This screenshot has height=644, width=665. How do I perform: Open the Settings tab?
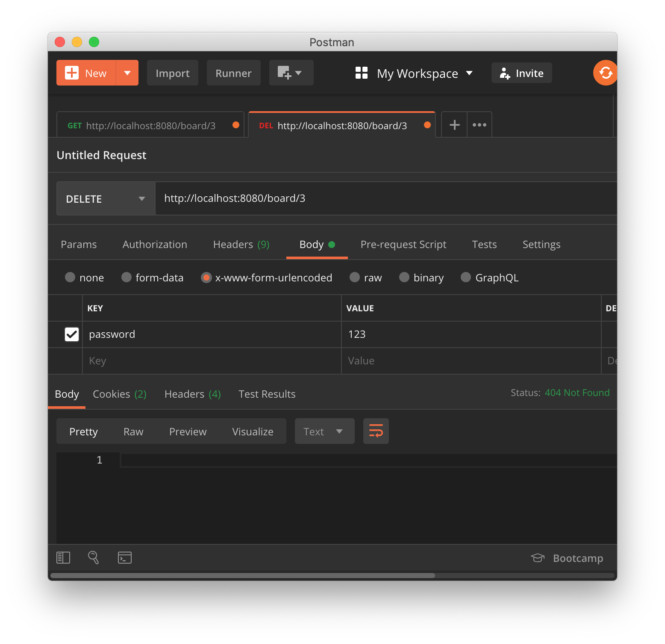point(541,244)
